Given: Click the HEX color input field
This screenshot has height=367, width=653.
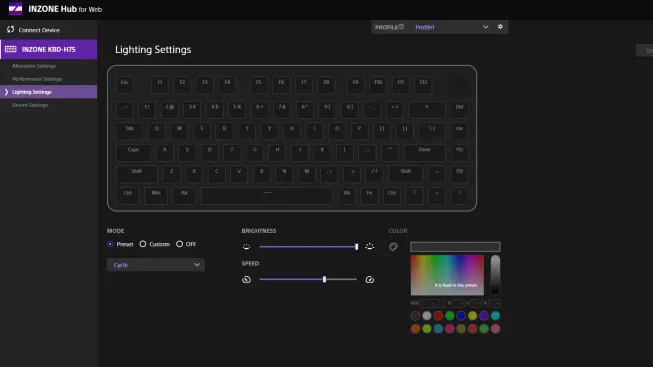Looking at the screenshot, I should click(432, 303).
